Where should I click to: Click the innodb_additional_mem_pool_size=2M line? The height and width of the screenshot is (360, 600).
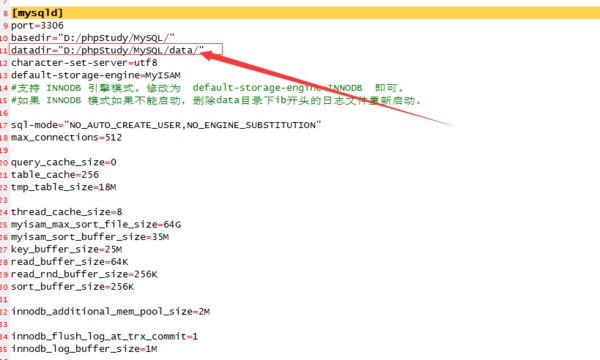(110, 312)
